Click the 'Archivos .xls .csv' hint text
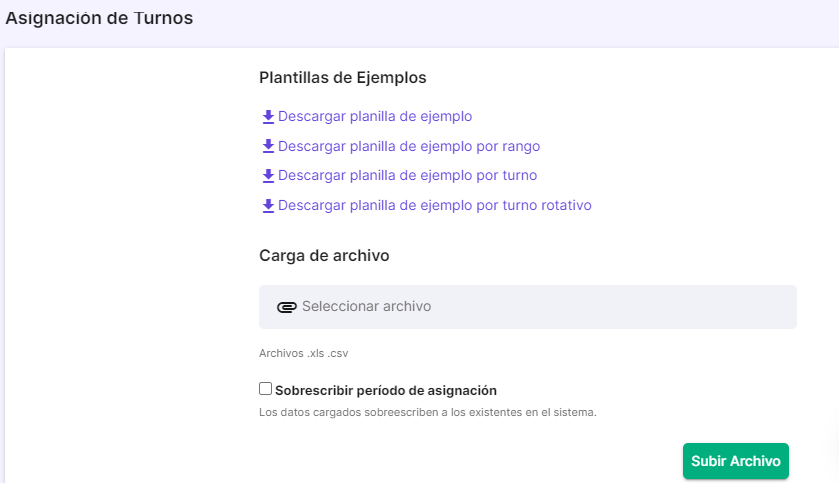 coord(303,354)
